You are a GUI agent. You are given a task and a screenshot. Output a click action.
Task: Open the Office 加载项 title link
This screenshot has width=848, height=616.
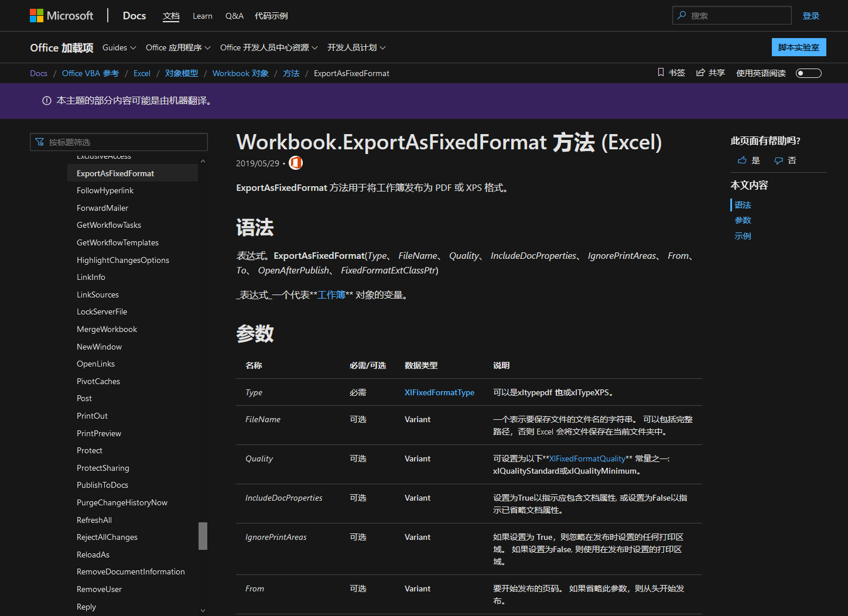click(x=61, y=47)
